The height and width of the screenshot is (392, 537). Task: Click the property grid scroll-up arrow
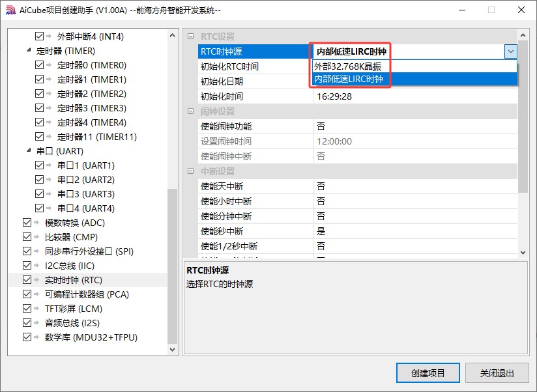523,35
